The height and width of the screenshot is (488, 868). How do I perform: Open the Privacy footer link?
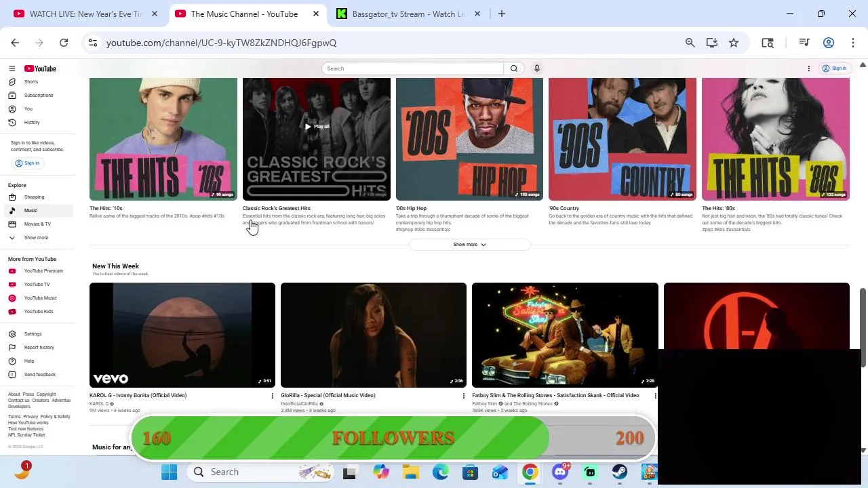31,417
